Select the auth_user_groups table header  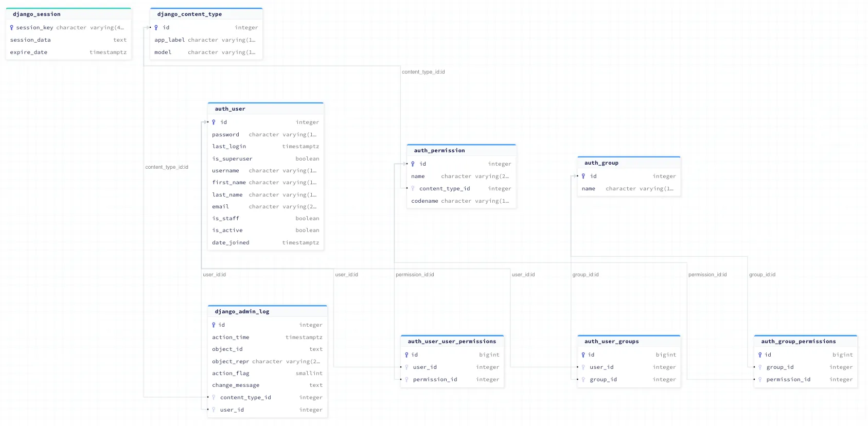tap(629, 342)
